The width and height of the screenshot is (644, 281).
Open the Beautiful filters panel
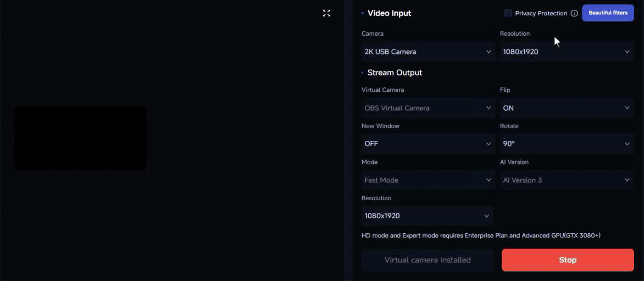click(x=608, y=13)
